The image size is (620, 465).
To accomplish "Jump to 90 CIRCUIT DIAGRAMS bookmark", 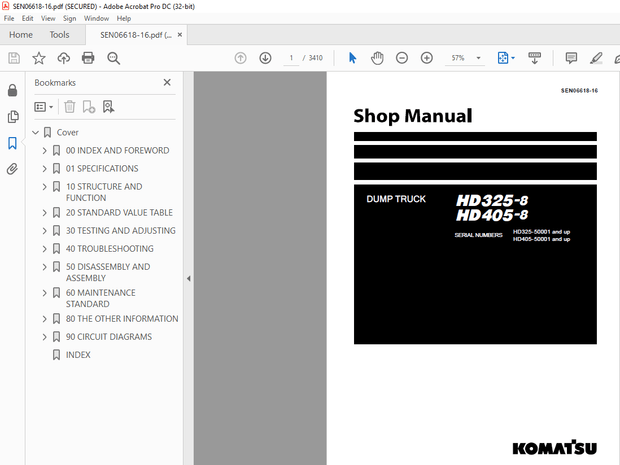I will point(108,337).
